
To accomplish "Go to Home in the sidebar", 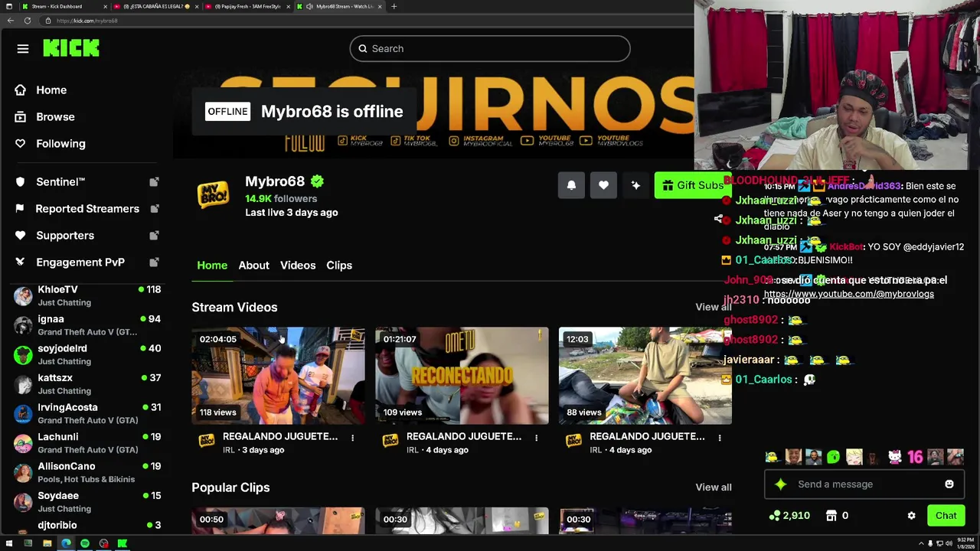I will click(x=51, y=90).
